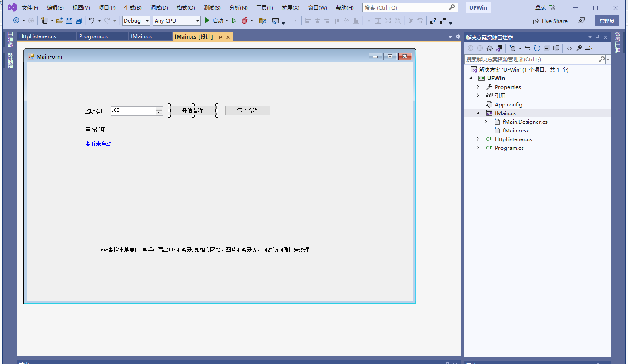Click Sync with Active Document arrows icon
Viewport: 628px width, 364px height.
click(x=528, y=48)
